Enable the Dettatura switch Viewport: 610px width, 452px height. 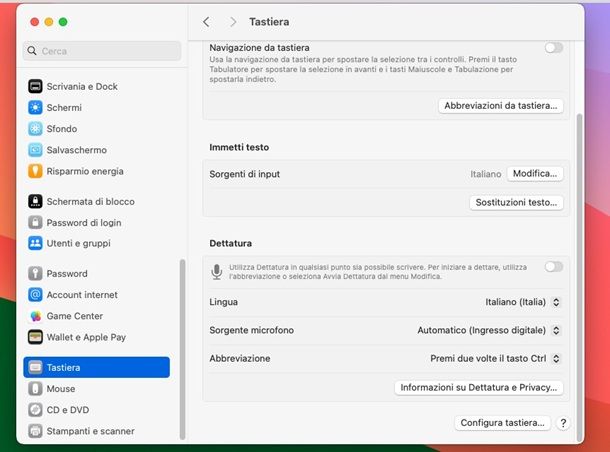click(554, 267)
